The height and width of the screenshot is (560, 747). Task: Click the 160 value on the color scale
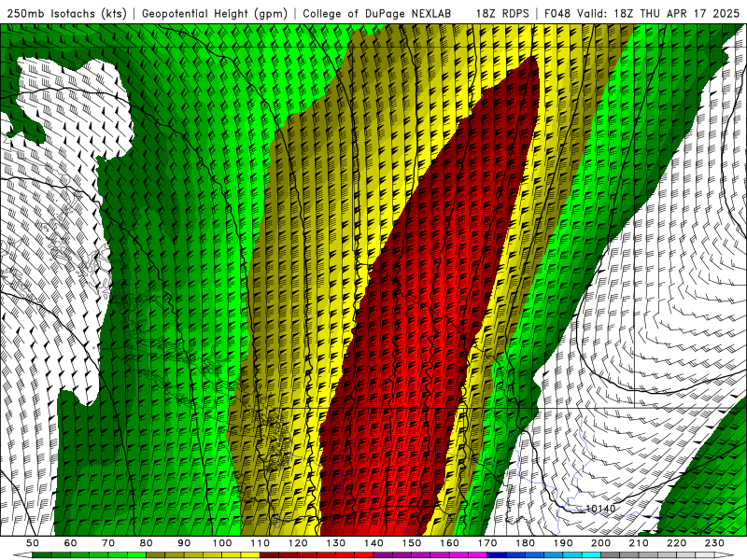(x=450, y=543)
